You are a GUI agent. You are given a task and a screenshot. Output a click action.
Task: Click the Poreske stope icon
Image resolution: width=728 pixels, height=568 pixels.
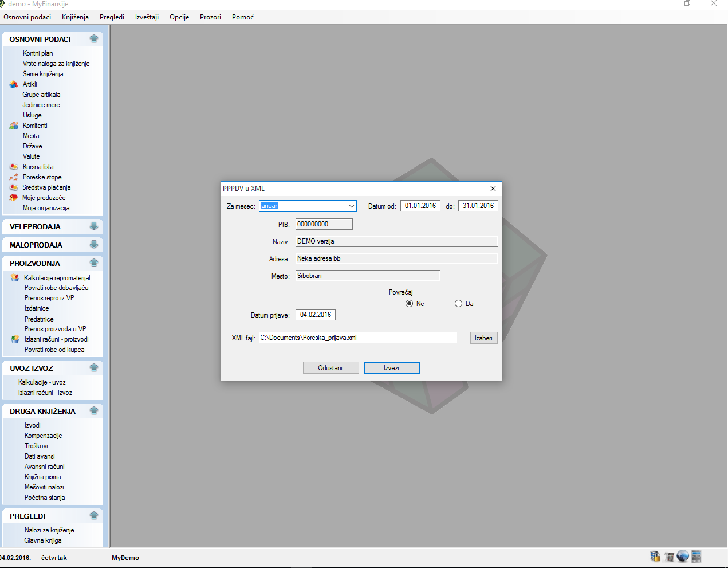pos(14,177)
